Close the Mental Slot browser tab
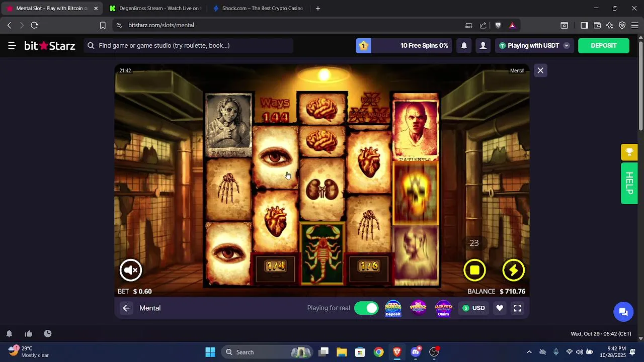This screenshot has width=644, height=362. tap(96, 9)
